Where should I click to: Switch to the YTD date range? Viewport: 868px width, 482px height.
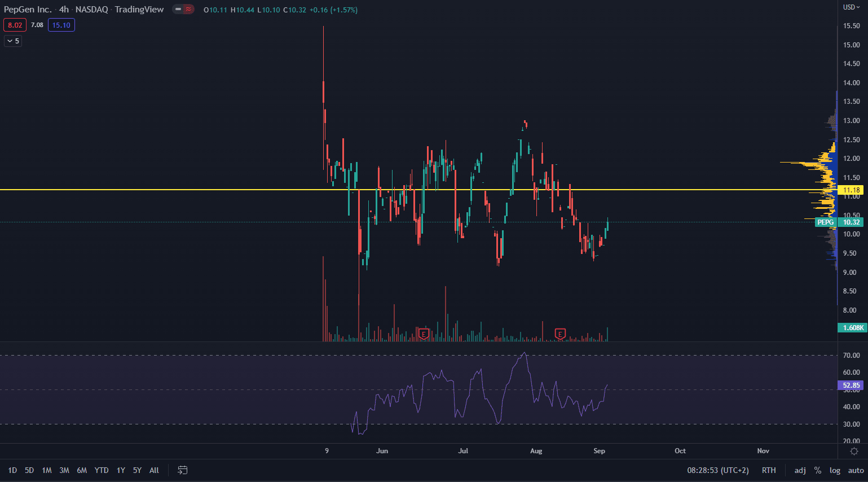point(102,470)
